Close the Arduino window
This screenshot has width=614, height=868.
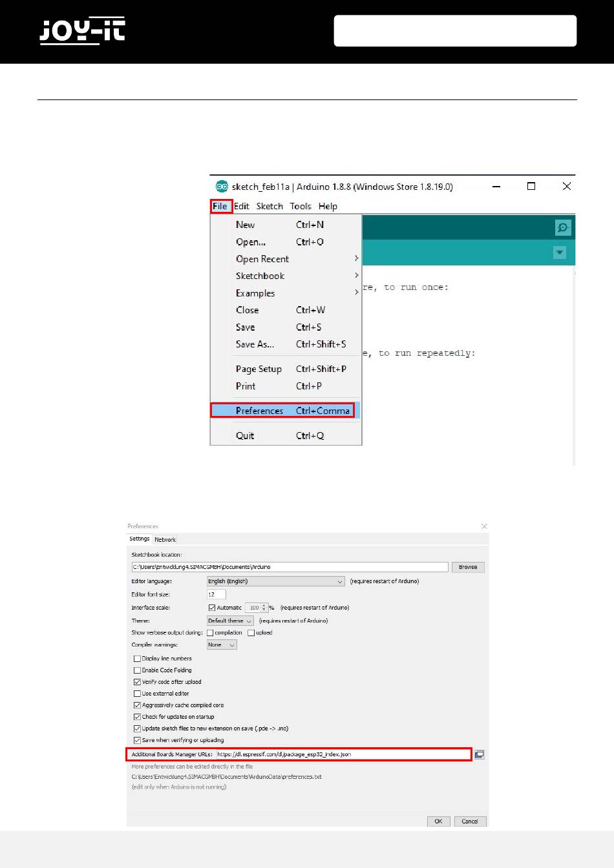pos(567,187)
